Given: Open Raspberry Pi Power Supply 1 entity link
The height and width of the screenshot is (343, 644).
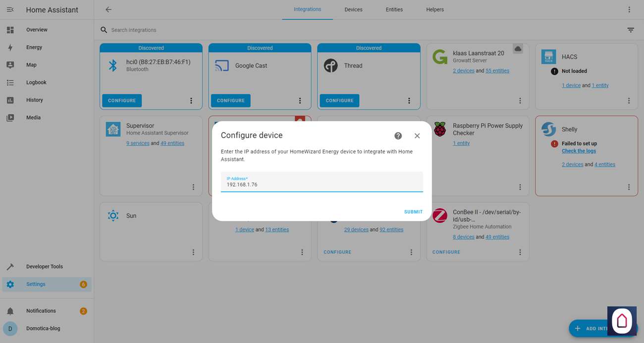Looking at the screenshot, I should pyautogui.click(x=461, y=144).
